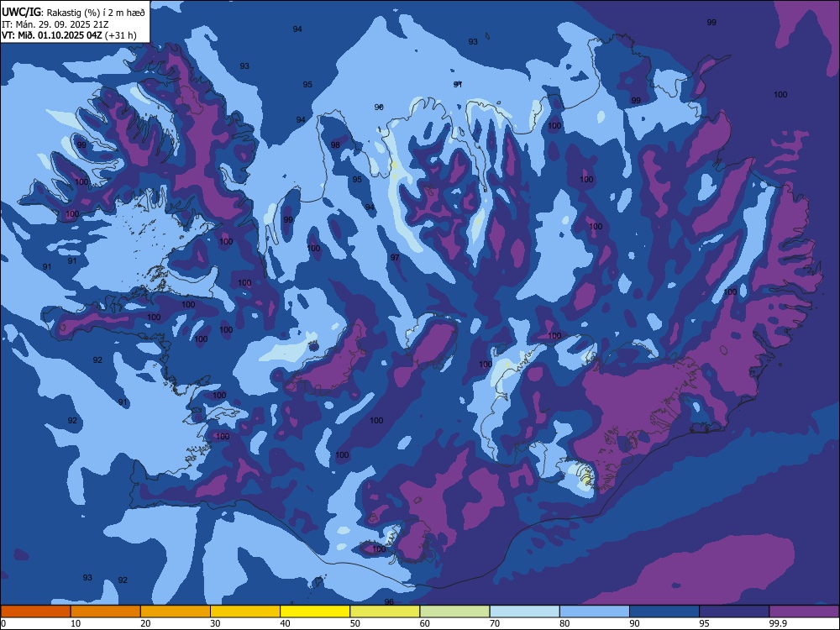Select the orange 10–20 legend swatch
Image resolution: width=840 pixels, height=630 pixels.
point(106,612)
